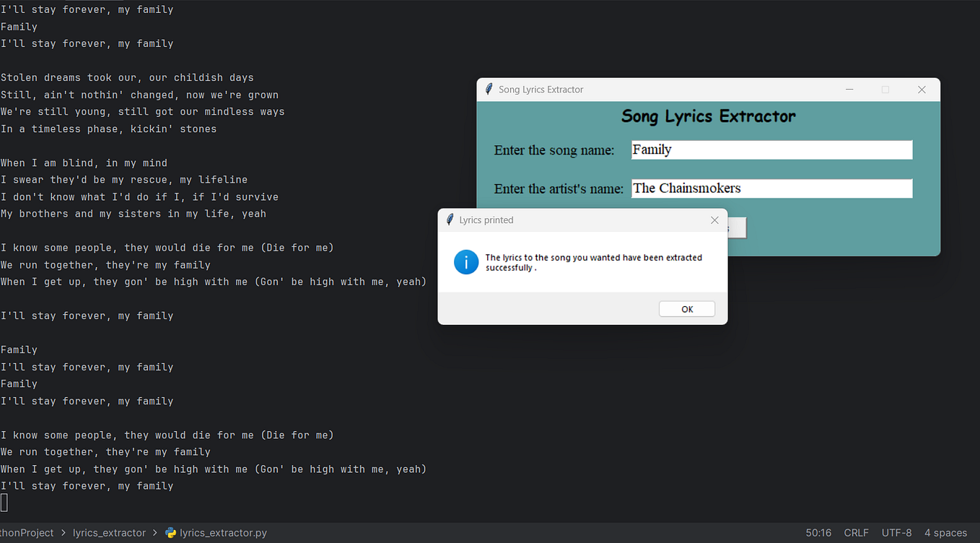Click the lyric line reading Family in the editor
Image resolution: width=980 pixels, height=543 pixels.
[x=19, y=349]
